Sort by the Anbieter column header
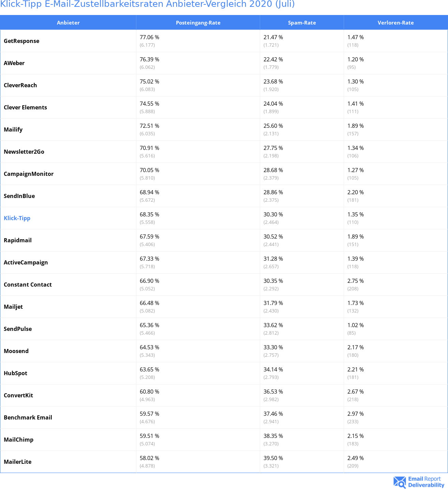This screenshot has width=448, height=489. click(x=68, y=23)
